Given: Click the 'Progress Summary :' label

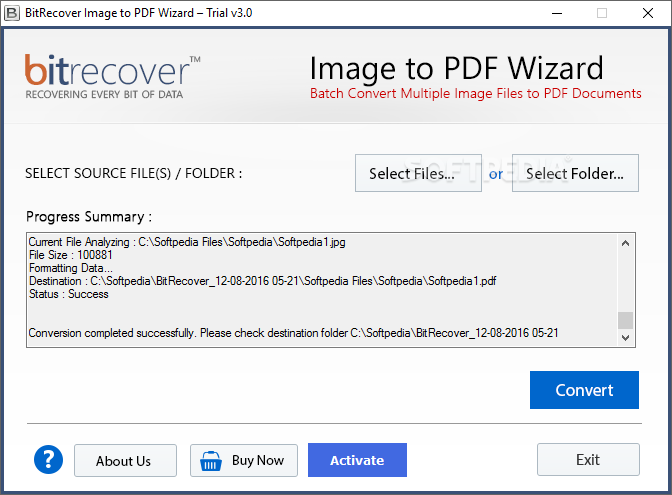Looking at the screenshot, I should click(89, 216).
